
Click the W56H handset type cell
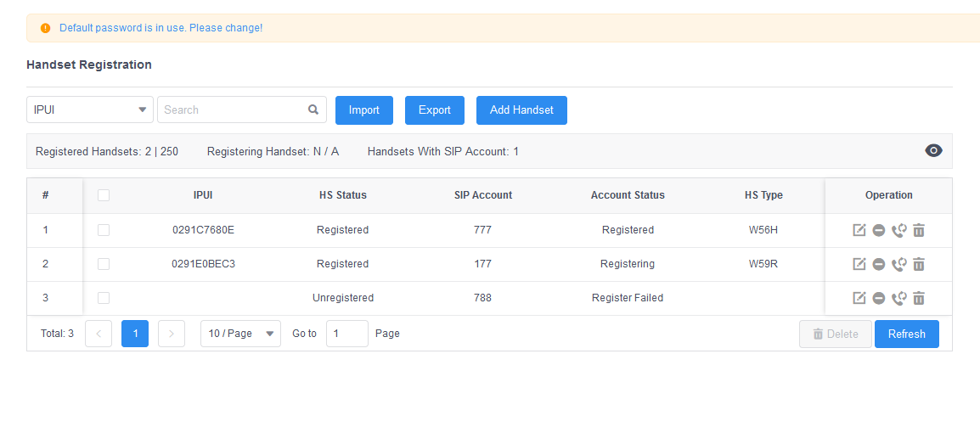point(763,230)
